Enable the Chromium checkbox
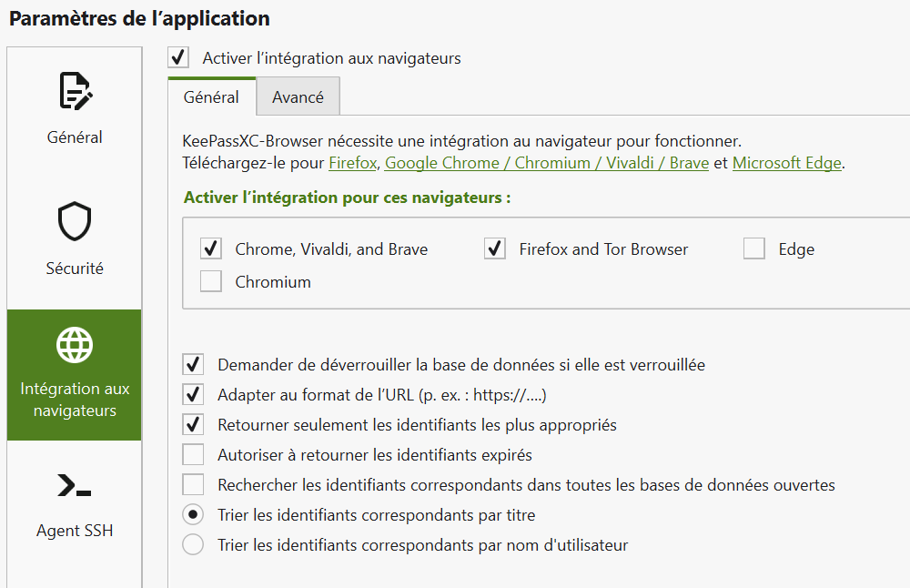The image size is (910, 588). click(x=211, y=281)
